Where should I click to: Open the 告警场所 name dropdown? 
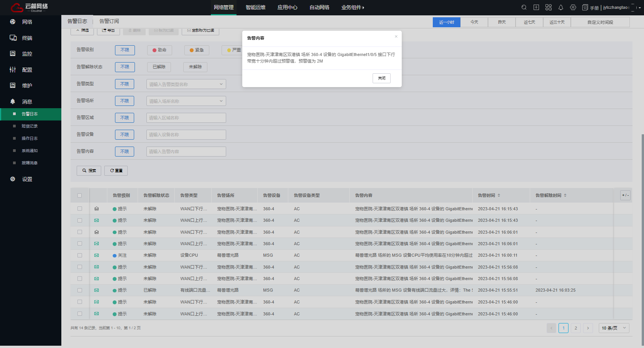click(x=186, y=101)
